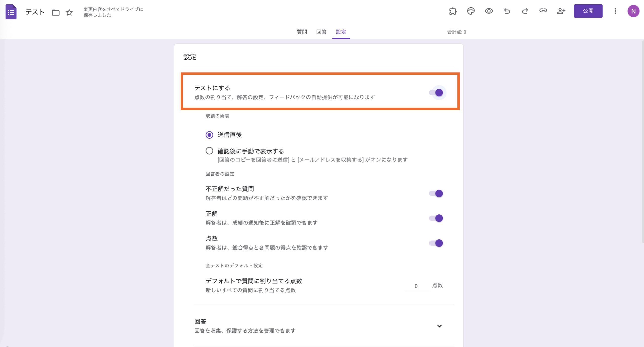The image size is (644, 347).
Task: Copy the form link icon
Action: pyautogui.click(x=543, y=11)
